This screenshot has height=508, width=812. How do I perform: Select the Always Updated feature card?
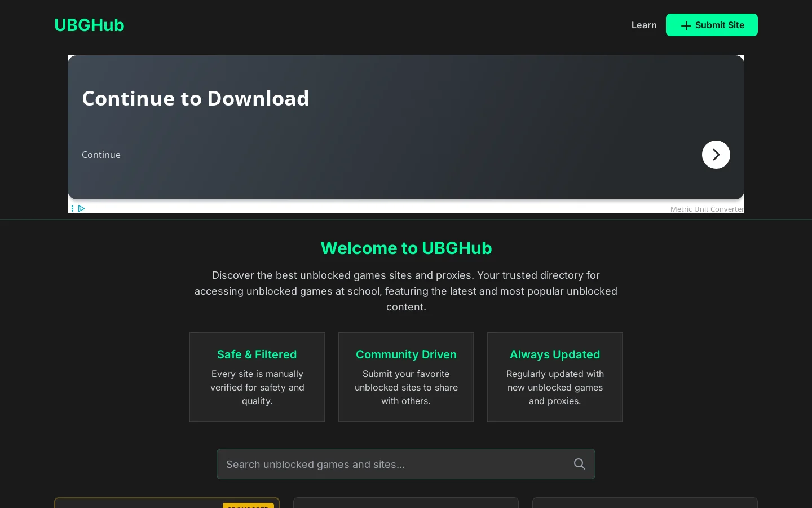pyautogui.click(x=555, y=377)
